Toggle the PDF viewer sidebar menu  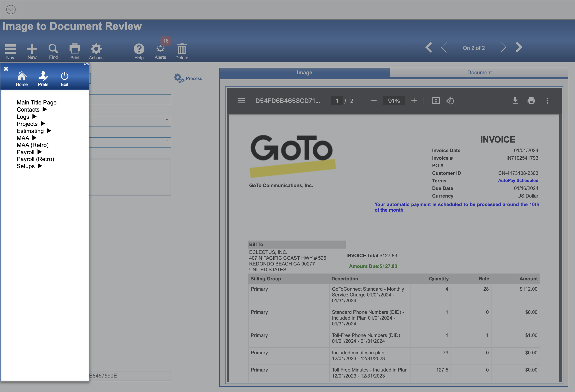pos(241,101)
